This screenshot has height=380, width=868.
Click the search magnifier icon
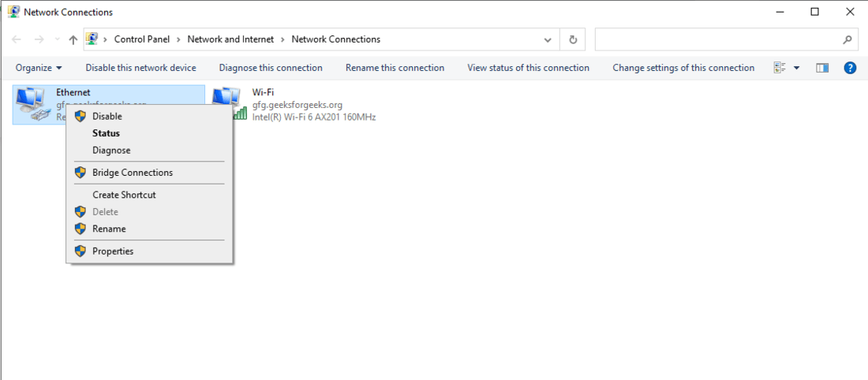click(x=847, y=39)
